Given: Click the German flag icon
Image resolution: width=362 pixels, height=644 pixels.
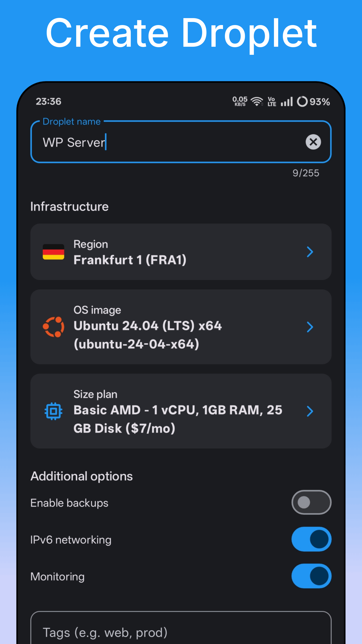Looking at the screenshot, I should click(x=53, y=252).
